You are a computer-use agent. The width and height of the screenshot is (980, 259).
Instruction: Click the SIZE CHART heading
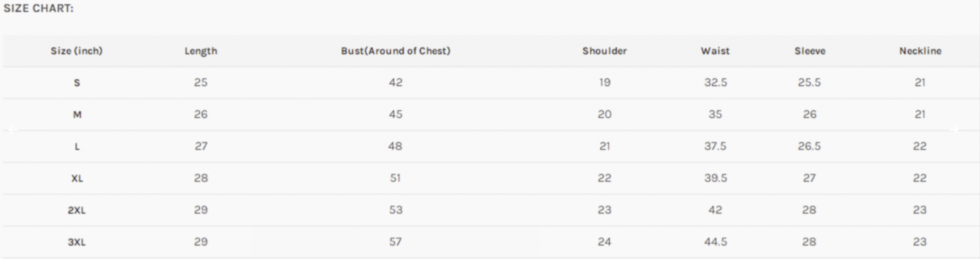tap(38, 8)
